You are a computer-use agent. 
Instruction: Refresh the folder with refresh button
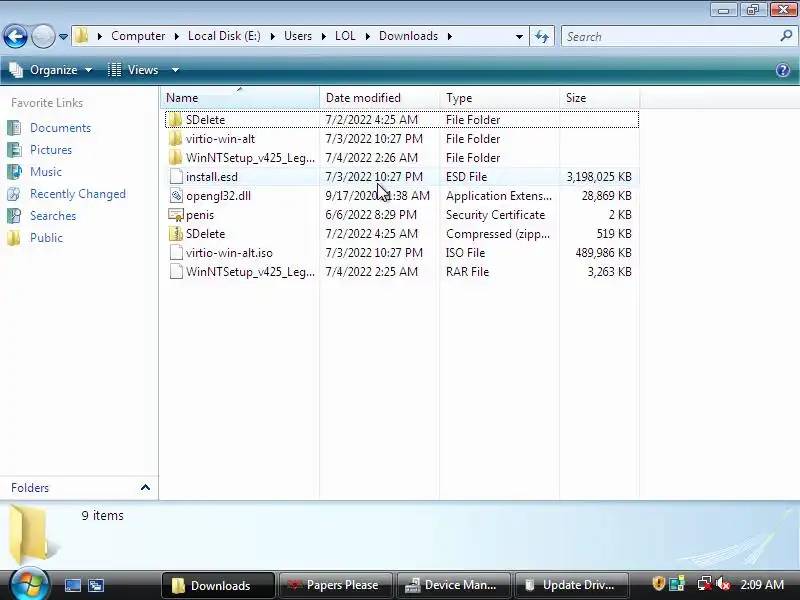click(x=542, y=36)
